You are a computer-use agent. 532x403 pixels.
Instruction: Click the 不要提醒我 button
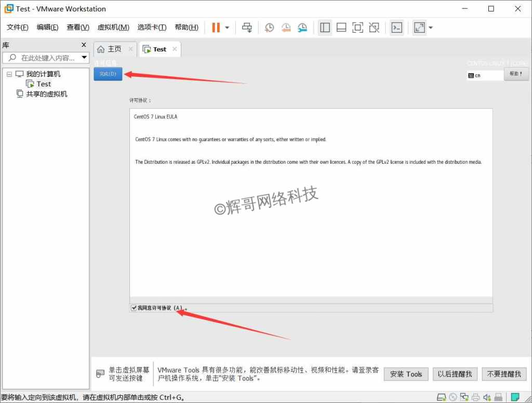click(504, 374)
